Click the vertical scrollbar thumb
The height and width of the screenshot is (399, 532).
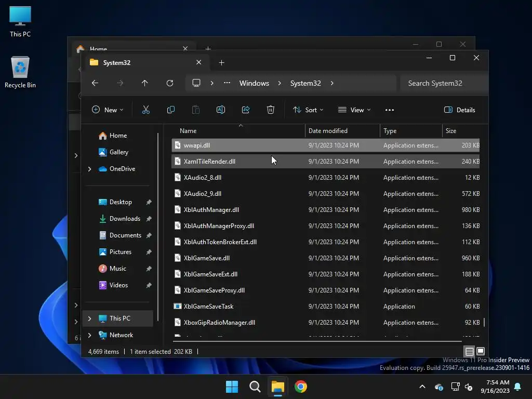484,322
